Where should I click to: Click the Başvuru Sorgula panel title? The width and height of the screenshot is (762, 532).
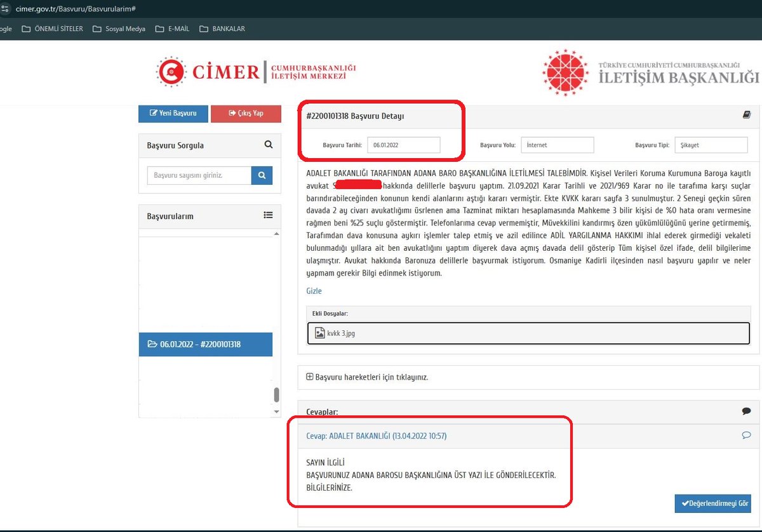point(175,145)
